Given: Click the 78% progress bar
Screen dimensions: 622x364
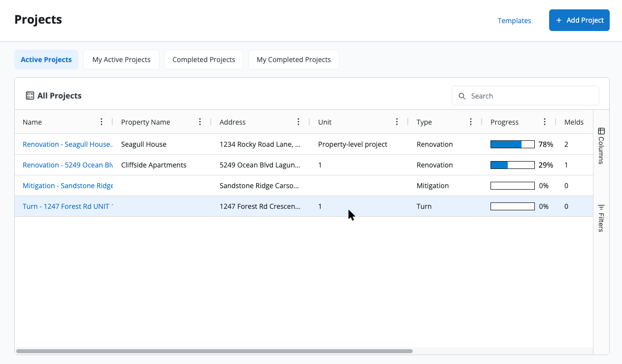Looking at the screenshot, I should 512,144.
